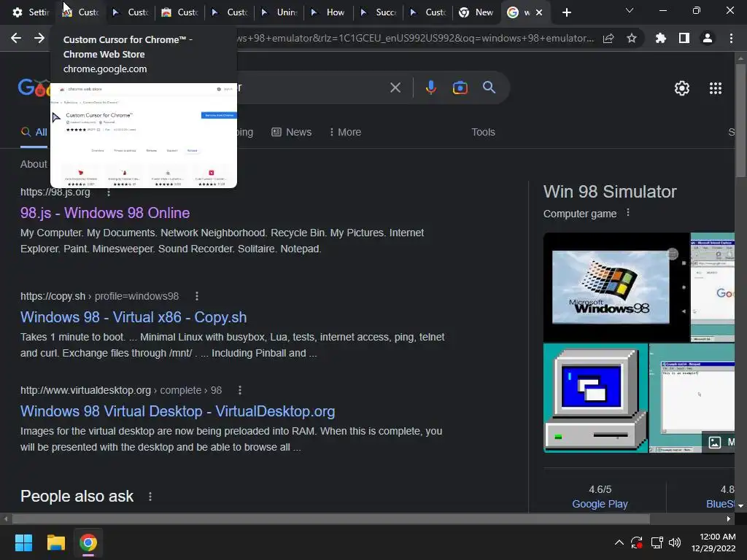The width and height of the screenshot is (747, 560).
Task: View the Microsoft Windows98 logo image
Action: pyautogui.click(x=616, y=287)
